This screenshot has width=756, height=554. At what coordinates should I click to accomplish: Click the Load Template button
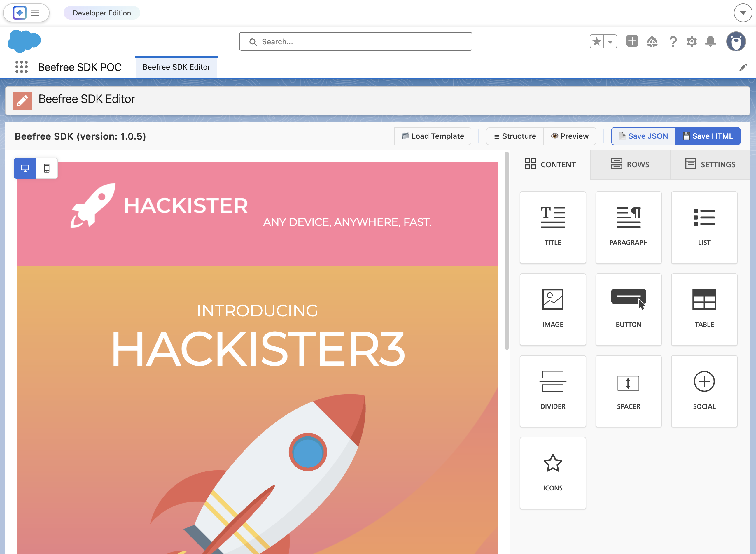pos(433,136)
